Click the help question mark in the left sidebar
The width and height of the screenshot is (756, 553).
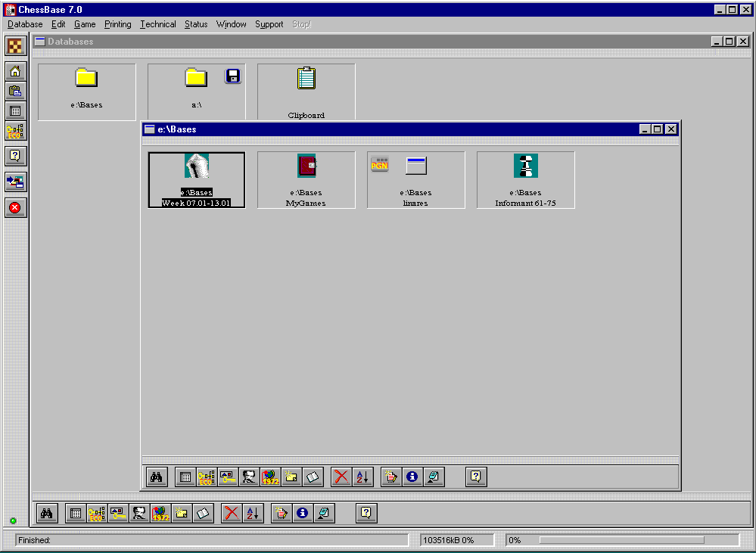(15, 156)
